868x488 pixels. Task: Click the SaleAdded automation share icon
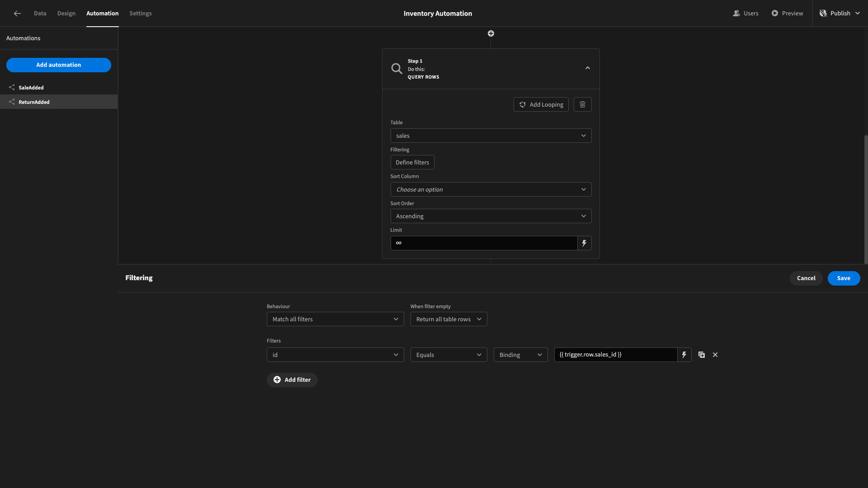[x=12, y=88]
